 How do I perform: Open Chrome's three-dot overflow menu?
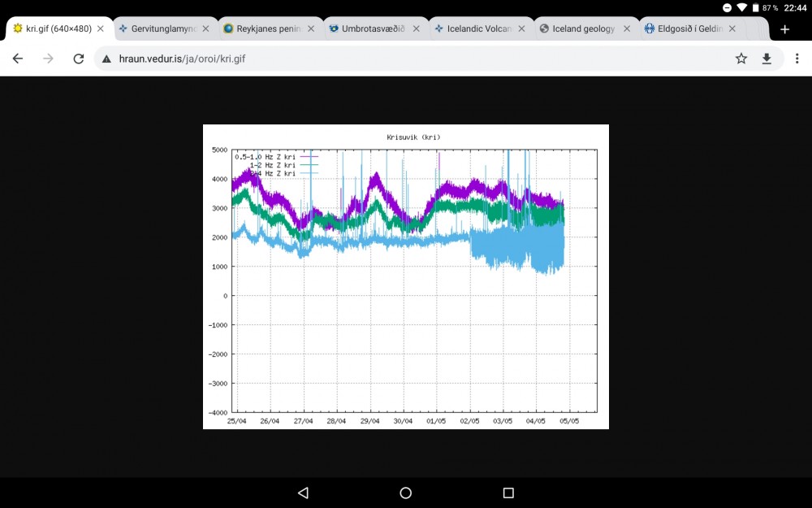(x=797, y=58)
